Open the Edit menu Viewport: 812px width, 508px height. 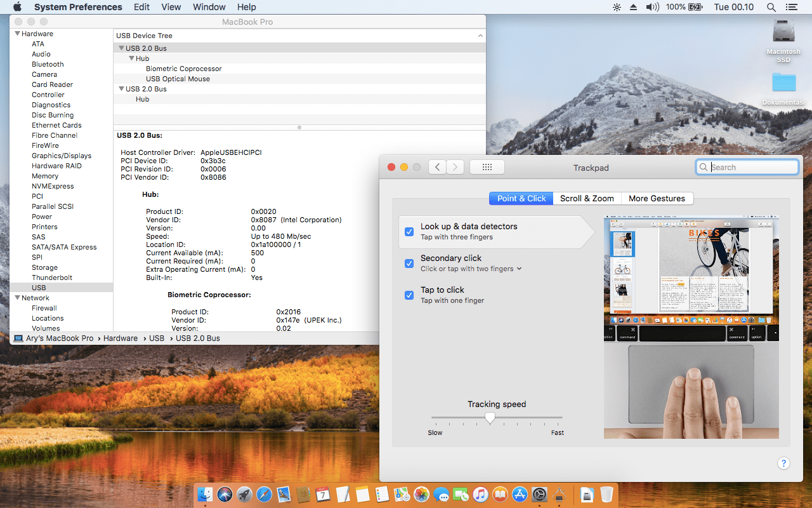point(142,7)
